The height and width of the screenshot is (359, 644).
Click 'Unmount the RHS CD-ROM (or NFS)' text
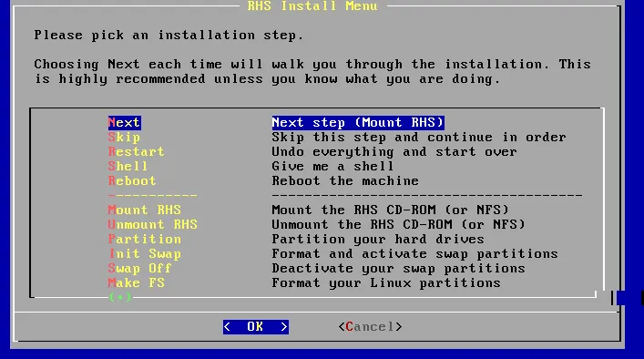(398, 224)
